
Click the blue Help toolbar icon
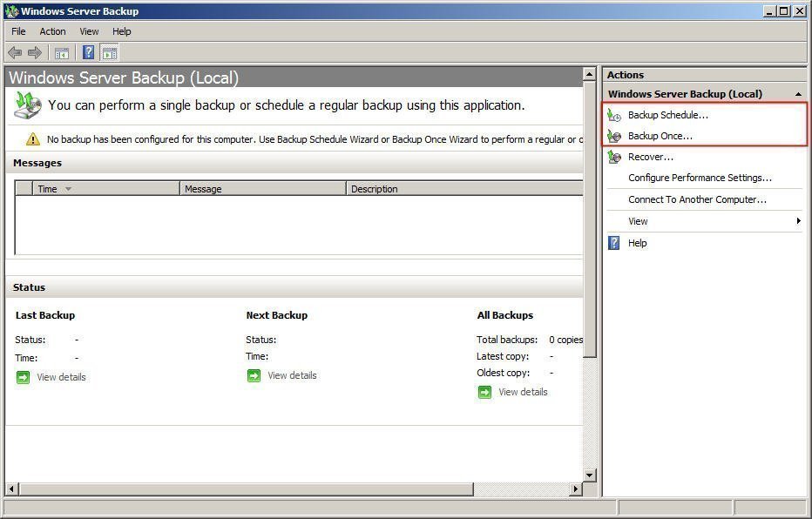coord(89,52)
